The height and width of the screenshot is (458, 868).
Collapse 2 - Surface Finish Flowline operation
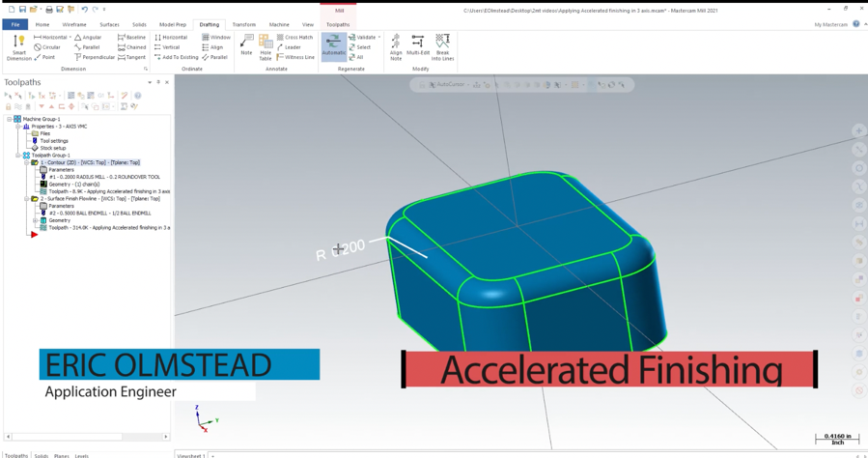tap(27, 199)
